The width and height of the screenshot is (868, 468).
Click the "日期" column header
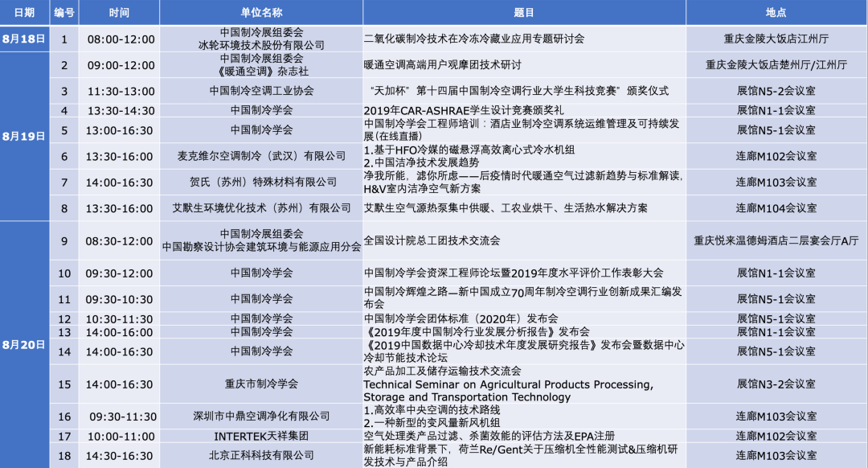click(24, 12)
